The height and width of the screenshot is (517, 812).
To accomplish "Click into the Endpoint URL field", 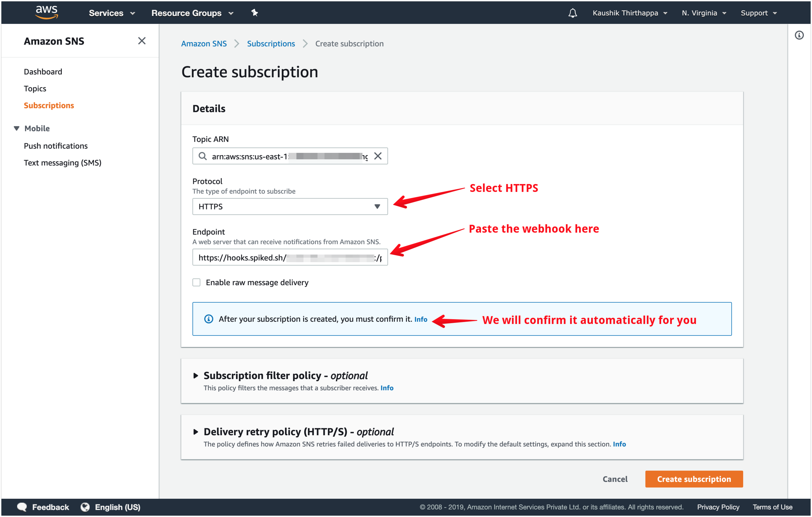I will pos(290,257).
